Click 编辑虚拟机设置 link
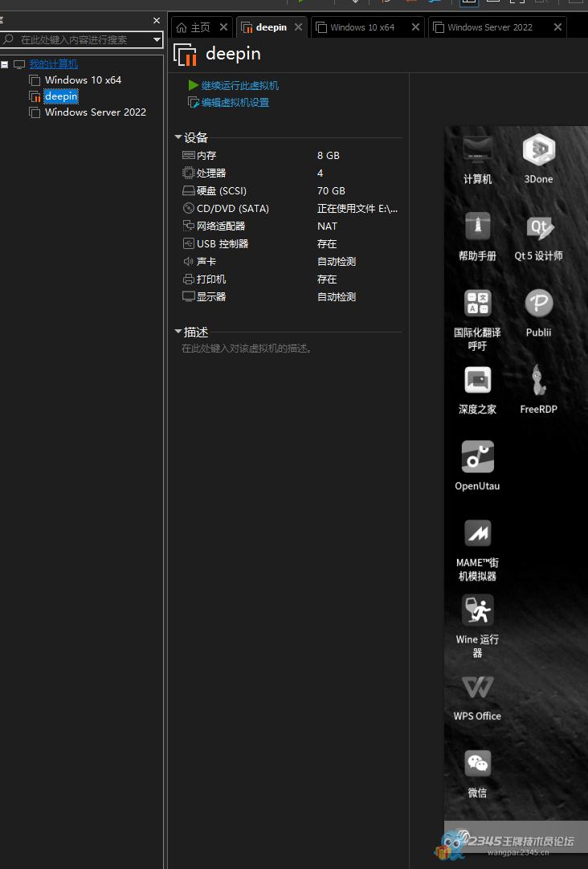Image resolution: width=588 pixels, height=869 pixels. point(235,103)
